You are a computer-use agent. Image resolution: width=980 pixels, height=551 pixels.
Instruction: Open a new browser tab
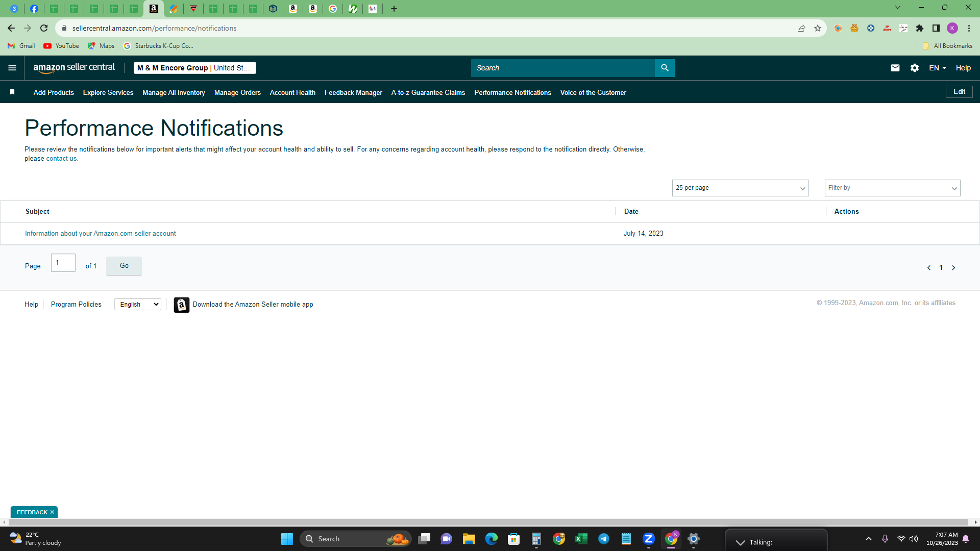(x=394, y=9)
